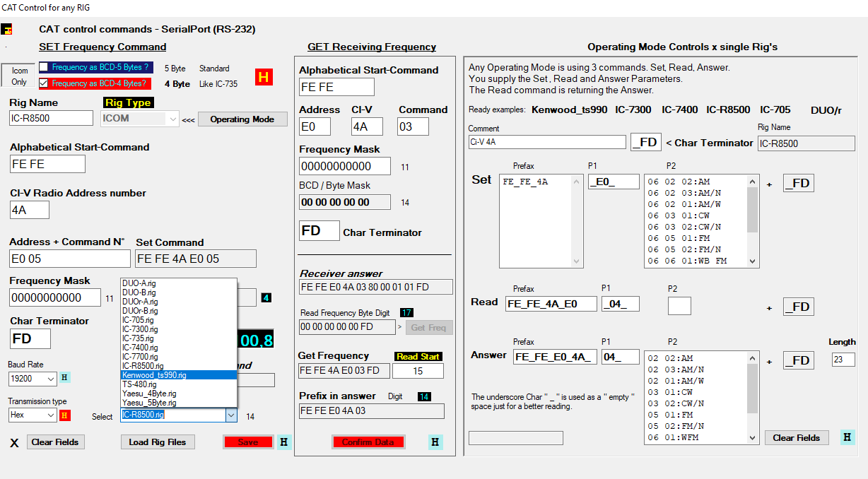
Task: Click the Operating Mode button
Action: click(242, 119)
